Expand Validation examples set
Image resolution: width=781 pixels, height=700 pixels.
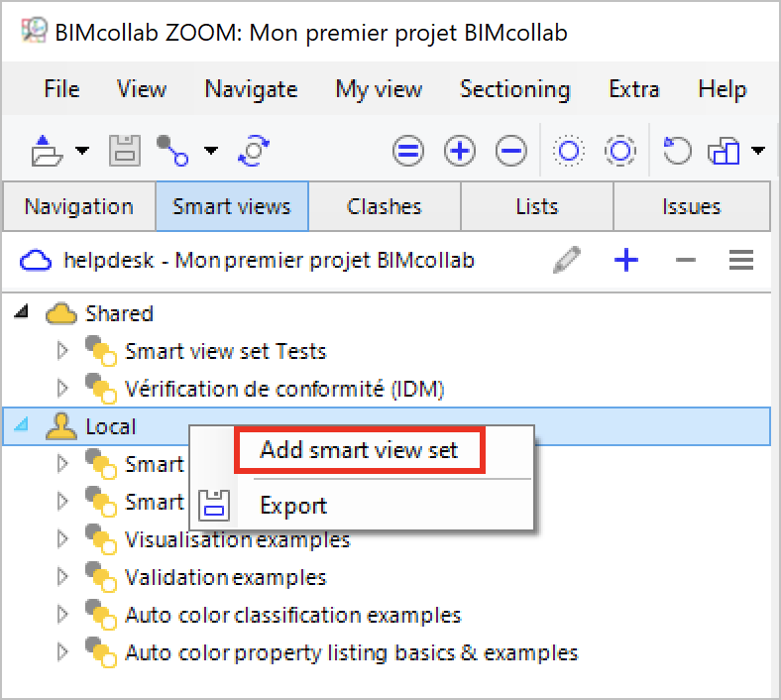point(61,577)
